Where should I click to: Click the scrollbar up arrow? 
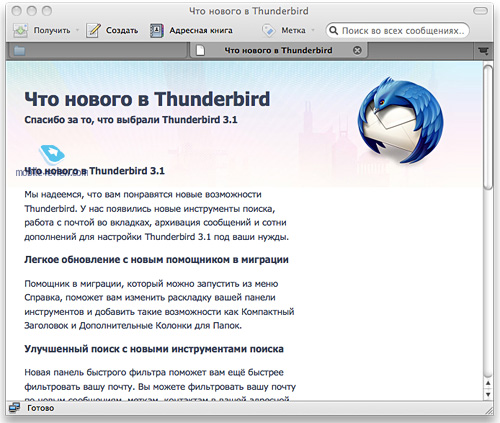coord(488,383)
